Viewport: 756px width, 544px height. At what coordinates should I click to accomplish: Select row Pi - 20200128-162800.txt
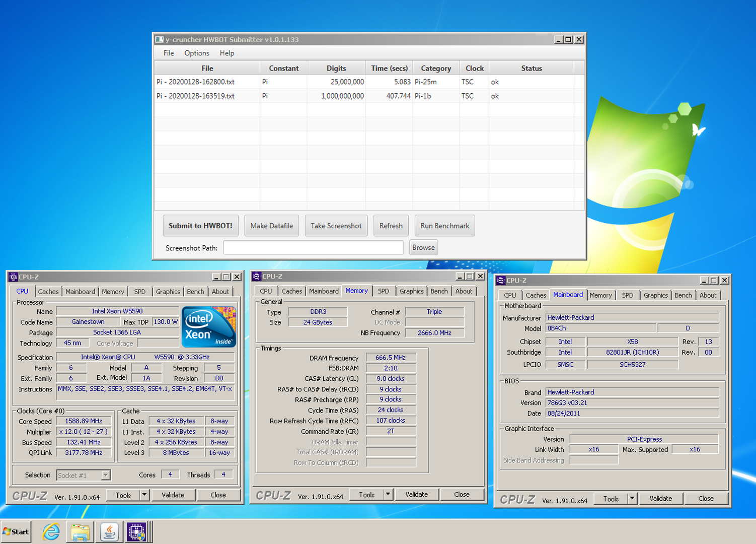[x=369, y=82]
